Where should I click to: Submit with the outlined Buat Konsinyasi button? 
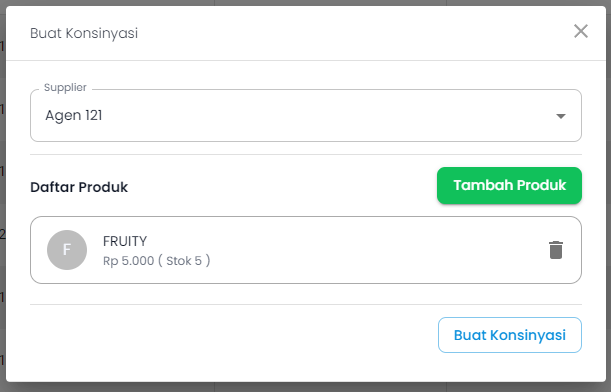tap(510, 335)
